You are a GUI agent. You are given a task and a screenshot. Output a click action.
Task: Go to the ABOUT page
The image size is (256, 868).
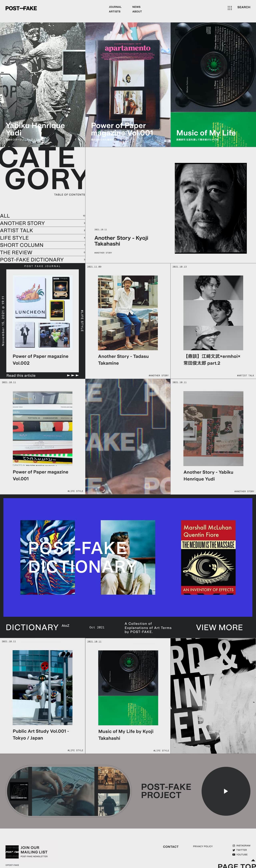click(137, 11)
